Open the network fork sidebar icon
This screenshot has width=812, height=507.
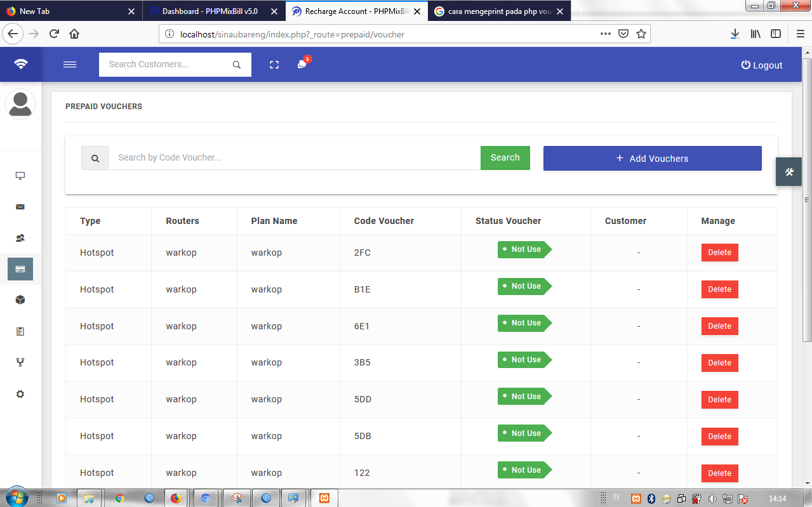[20, 362]
